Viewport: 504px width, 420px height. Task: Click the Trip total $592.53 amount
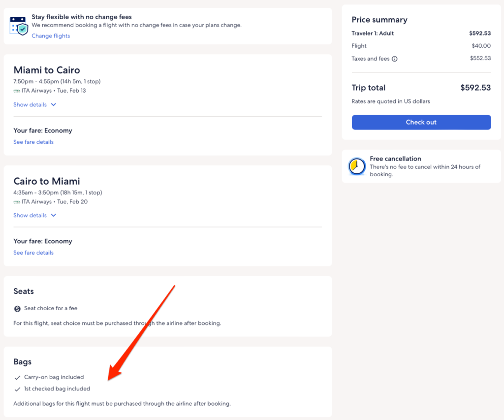pos(475,88)
